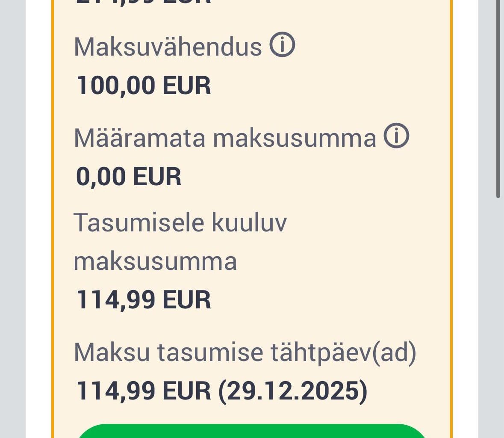Click the partially visible 214,99 EUR at top
This screenshot has height=438, width=504.
141,3
